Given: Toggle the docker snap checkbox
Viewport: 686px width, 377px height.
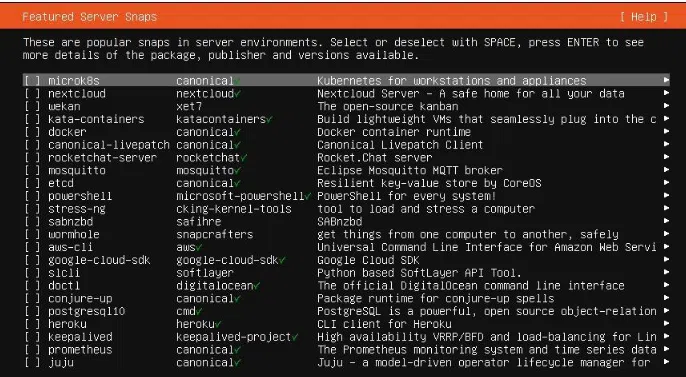Looking at the screenshot, I should click(x=32, y=132).
